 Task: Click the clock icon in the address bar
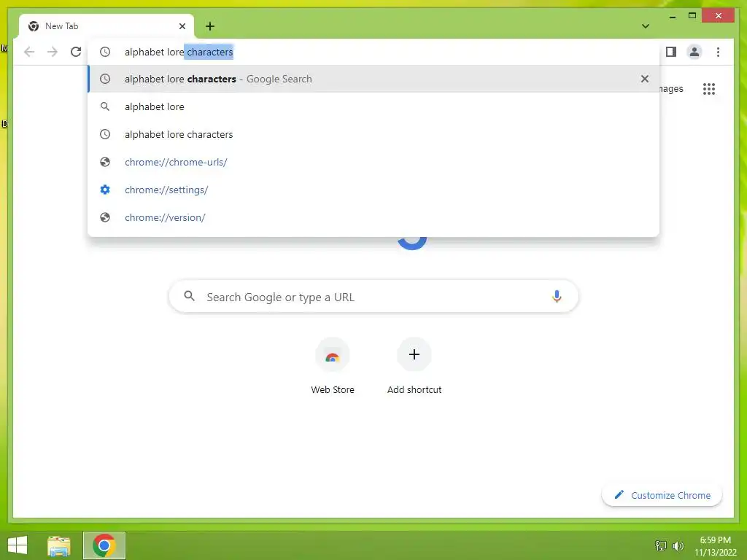point(105,52)
